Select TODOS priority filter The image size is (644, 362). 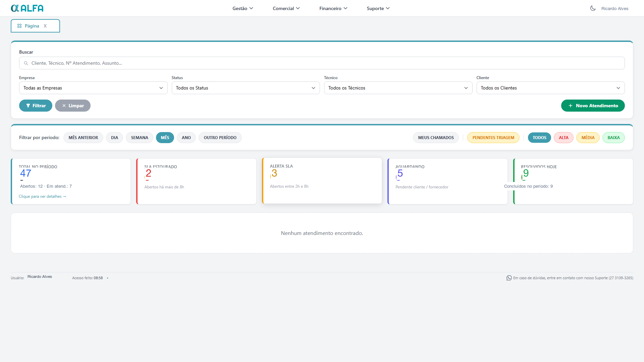pyautogui.click(x=539, y=137)
